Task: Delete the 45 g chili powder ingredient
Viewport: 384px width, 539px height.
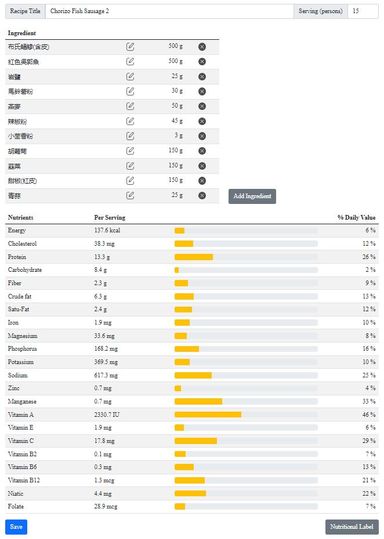Action: point(202,121)
